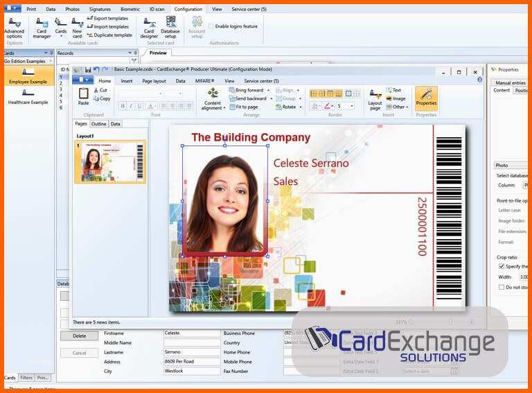This screenshot has height=393, width=532.
Task: Open designer help icon
Action: point(479,80)
